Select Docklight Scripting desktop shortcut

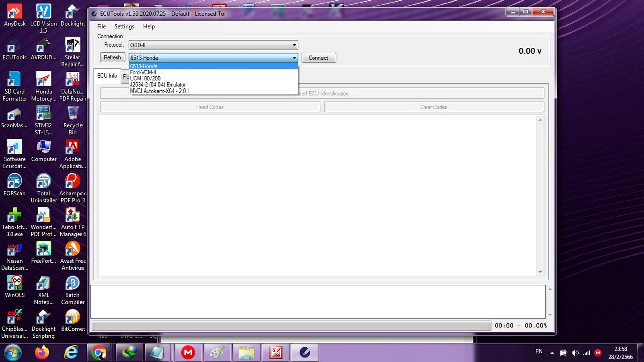click(44, 324)
